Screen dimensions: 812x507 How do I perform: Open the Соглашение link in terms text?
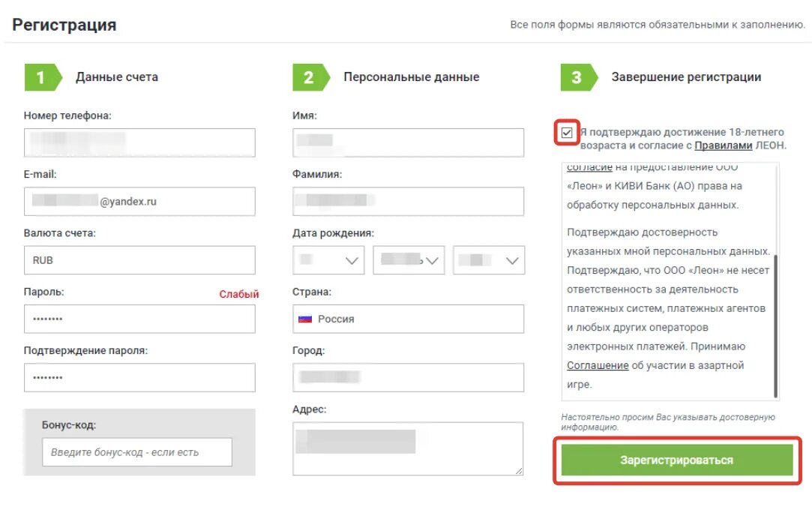[598, 365]
